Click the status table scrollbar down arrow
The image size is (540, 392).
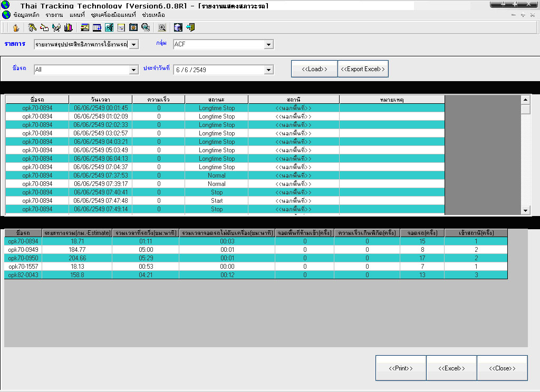[525, 211]
